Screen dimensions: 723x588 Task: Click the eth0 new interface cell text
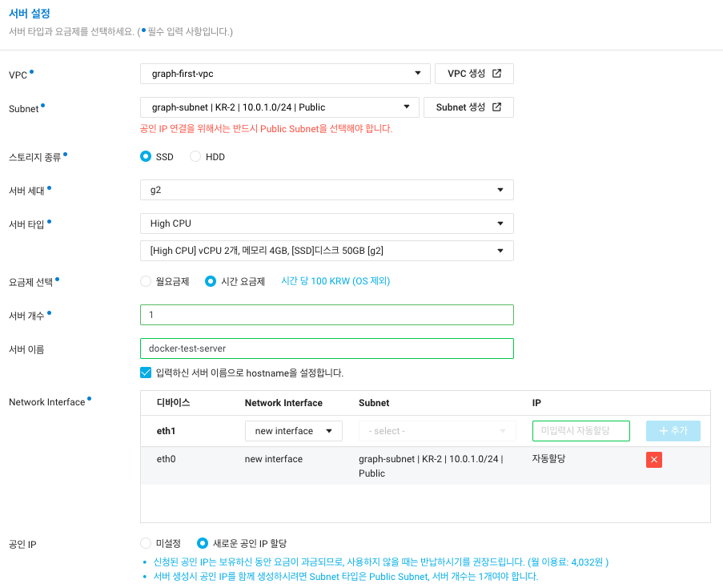coord(274,459)
